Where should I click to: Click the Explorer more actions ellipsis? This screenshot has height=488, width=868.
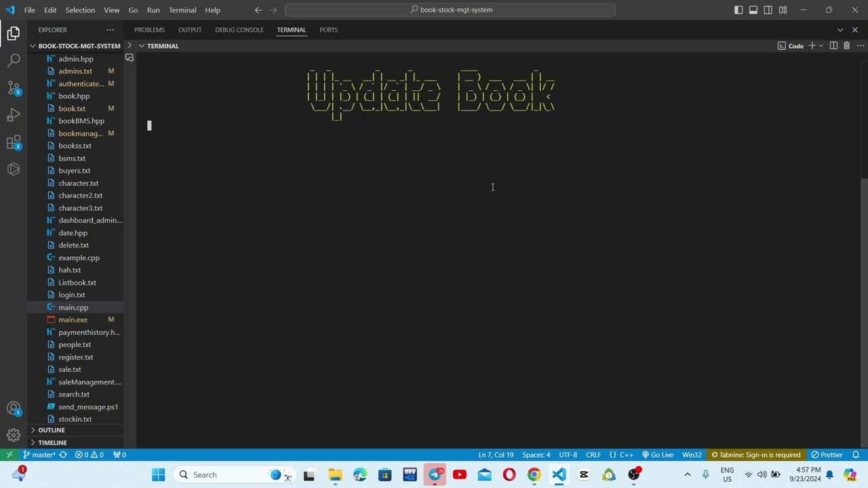[110, 30]
